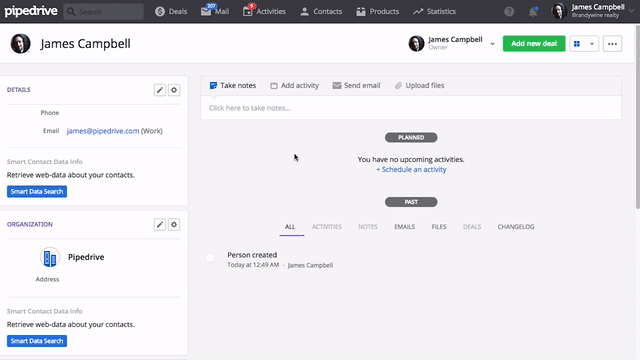Image resolution: width=640 pixels, height=360 pixels.
Task: Open the Mail menu
Action: (x=215, y=11)
